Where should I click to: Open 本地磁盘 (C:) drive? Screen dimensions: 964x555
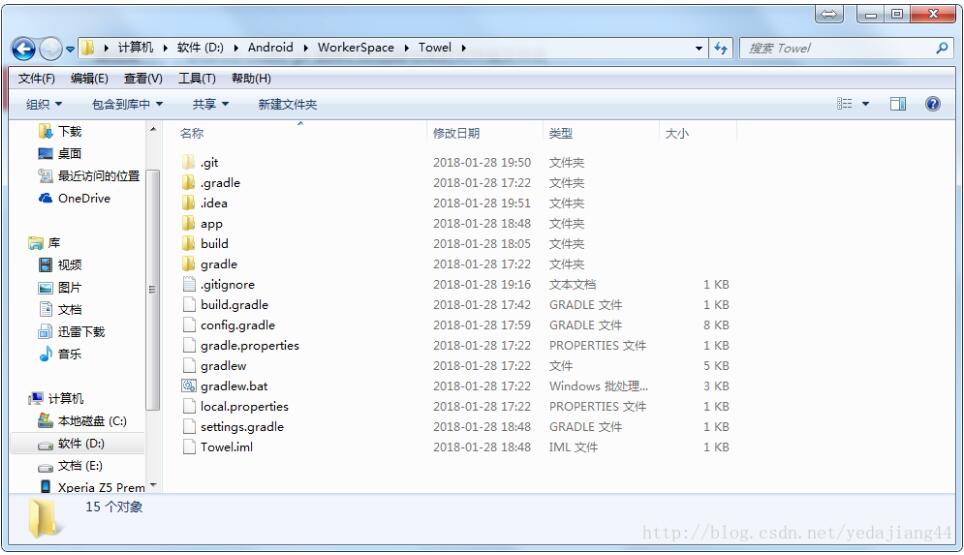click(x=82, y=421)
